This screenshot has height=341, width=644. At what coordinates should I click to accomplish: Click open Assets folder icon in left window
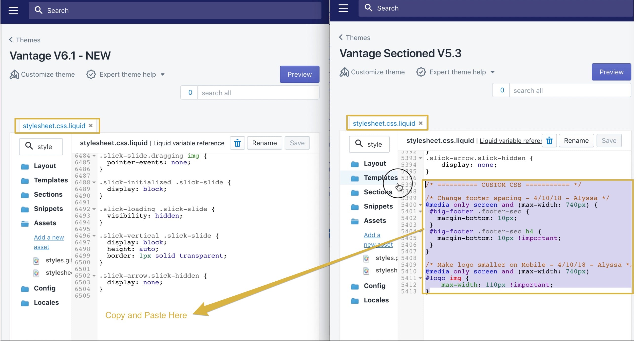tap(24, 223)
